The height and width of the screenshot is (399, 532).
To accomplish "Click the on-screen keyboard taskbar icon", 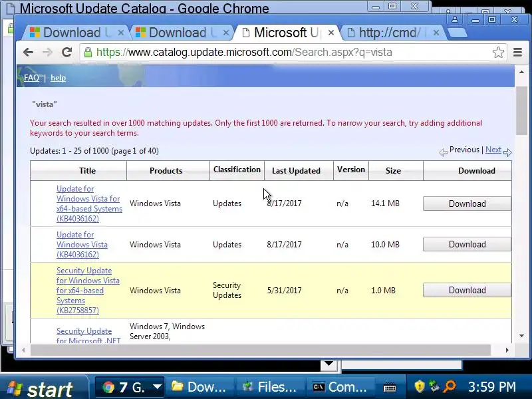I will pos(390,387).
